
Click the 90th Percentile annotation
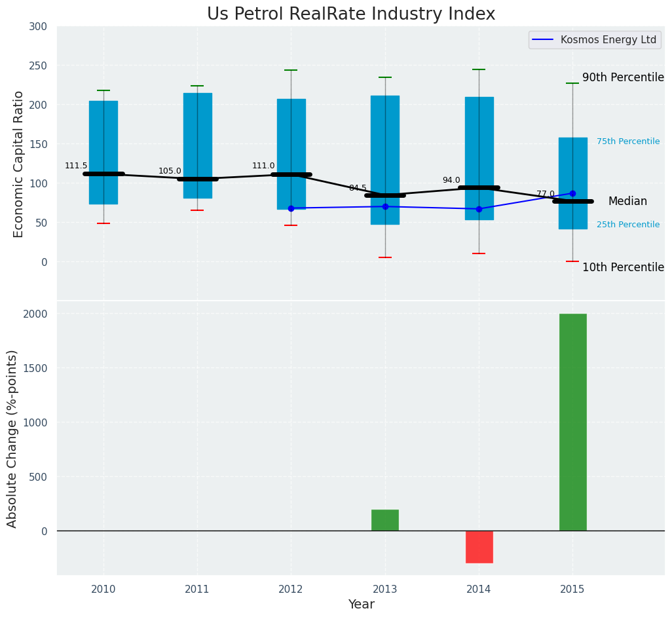623,77
